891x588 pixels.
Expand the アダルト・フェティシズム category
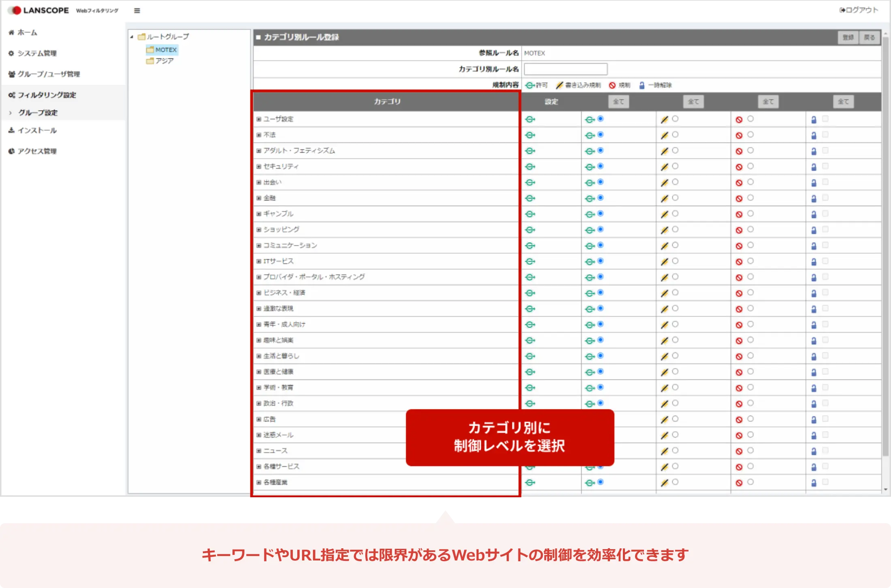click(259, 151)
